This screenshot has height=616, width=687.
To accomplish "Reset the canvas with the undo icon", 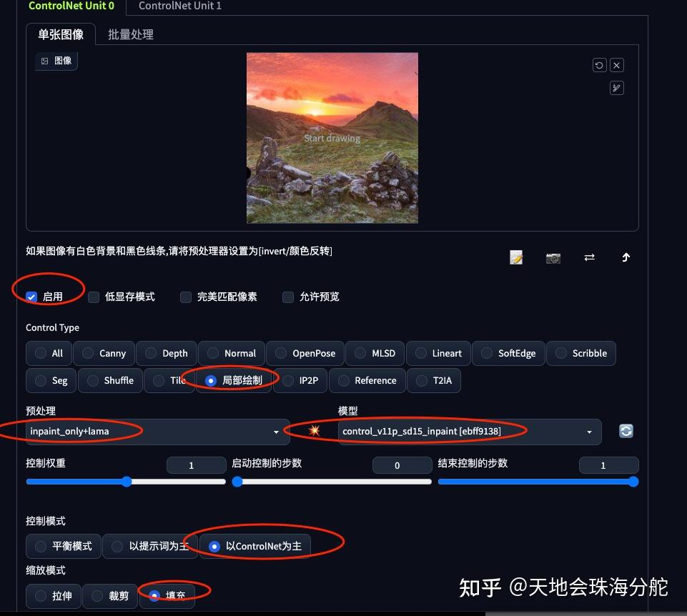I will 598,64.
